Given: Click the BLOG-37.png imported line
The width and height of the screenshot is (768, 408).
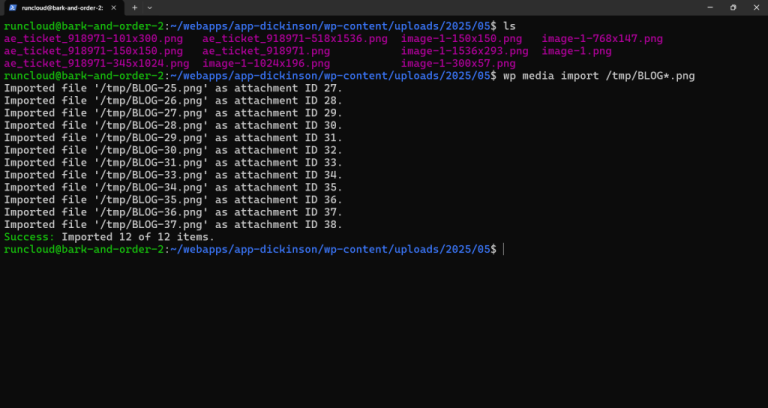Looking at the screenshot, I should point(172,224).
